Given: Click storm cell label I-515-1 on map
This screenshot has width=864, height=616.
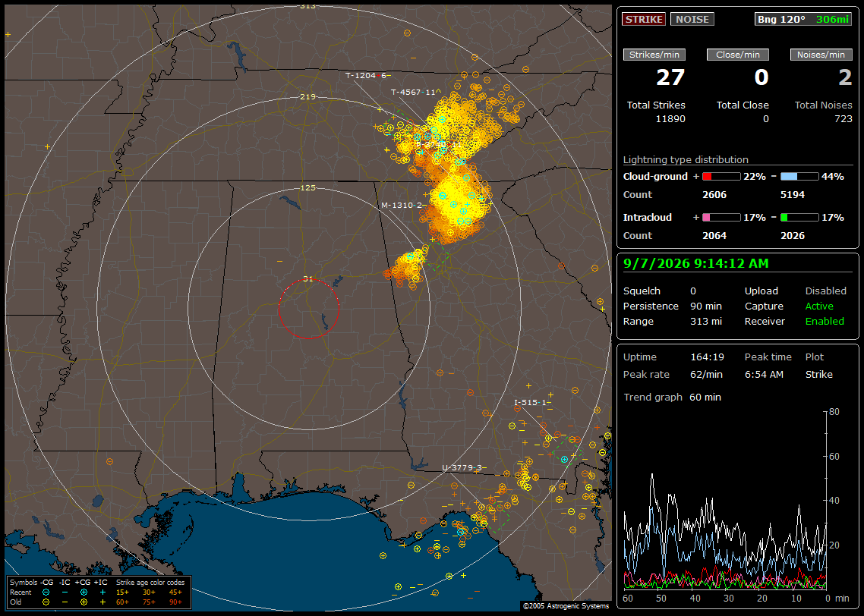Looking at the screenshot, I should [531, 402].
